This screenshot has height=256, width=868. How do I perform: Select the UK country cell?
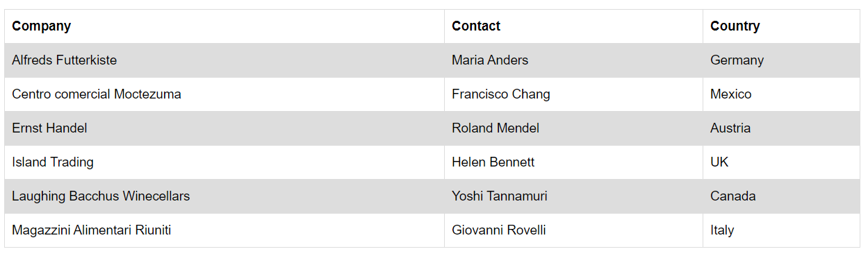pos(781,162)
